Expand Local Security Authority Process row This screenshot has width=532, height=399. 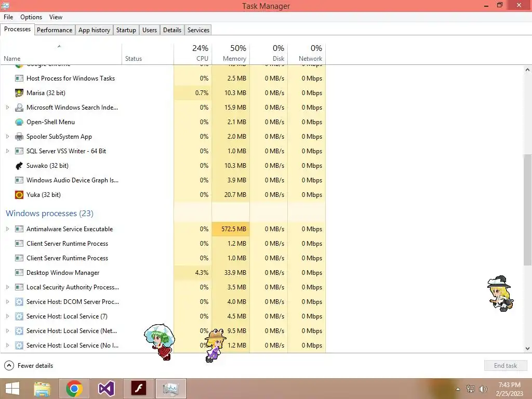(7, 287)
